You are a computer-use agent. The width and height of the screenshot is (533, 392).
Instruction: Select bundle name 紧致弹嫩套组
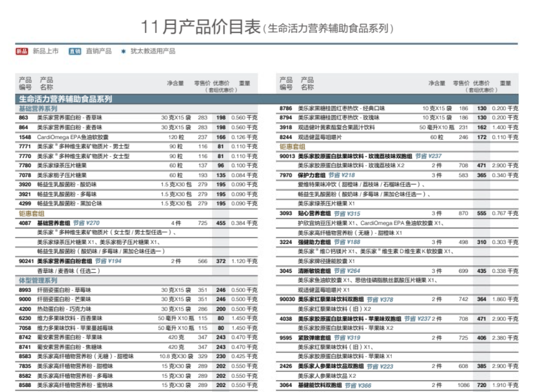pyautogui.click(x=315, y=338)
